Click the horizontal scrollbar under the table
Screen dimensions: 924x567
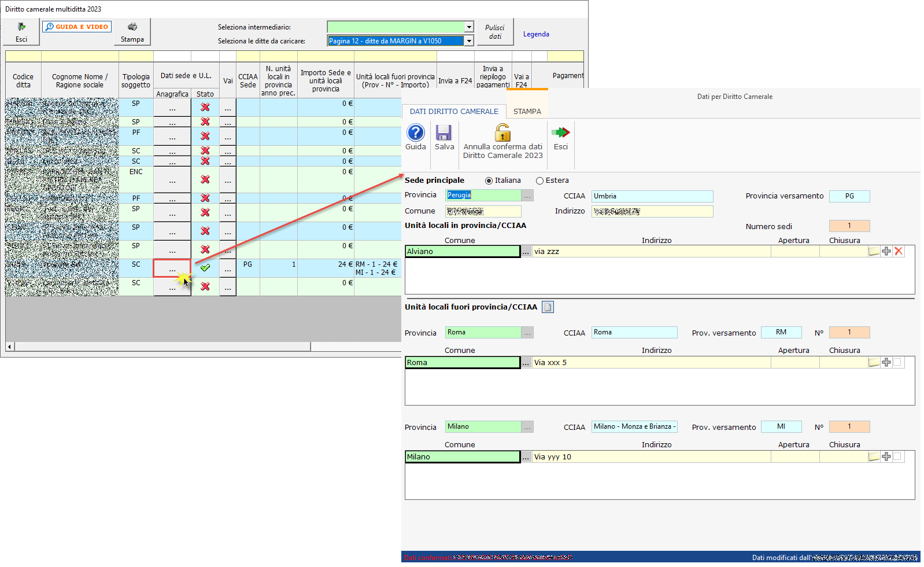point(162,347)
